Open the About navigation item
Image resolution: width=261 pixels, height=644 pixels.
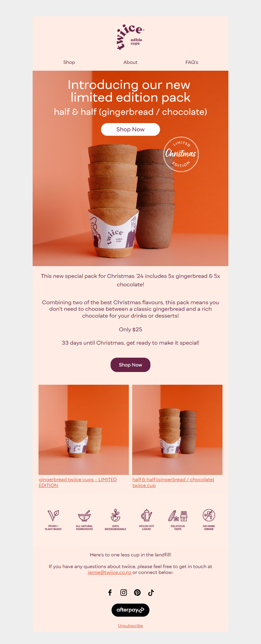click(130, 62)
